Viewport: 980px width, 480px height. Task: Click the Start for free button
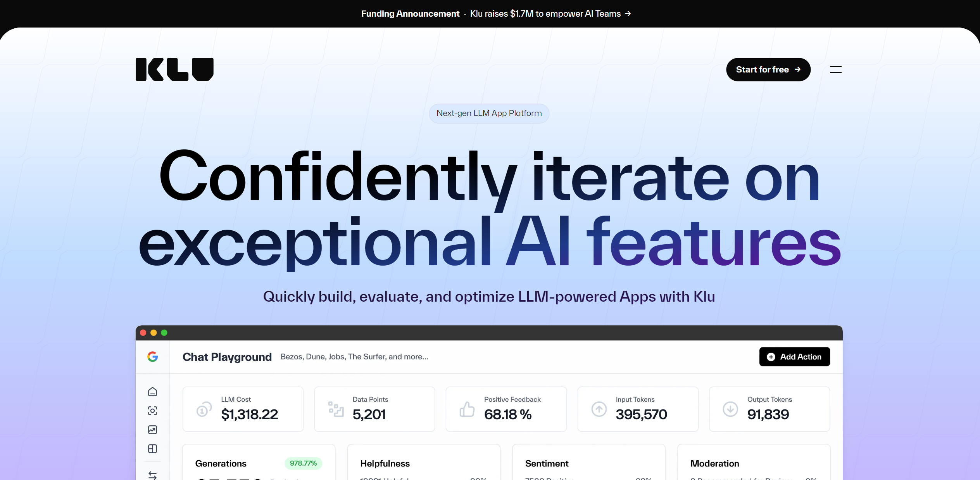point(768,69)
